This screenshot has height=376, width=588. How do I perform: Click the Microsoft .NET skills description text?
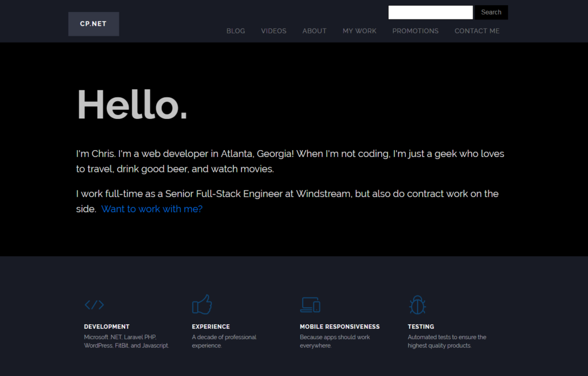126,341
